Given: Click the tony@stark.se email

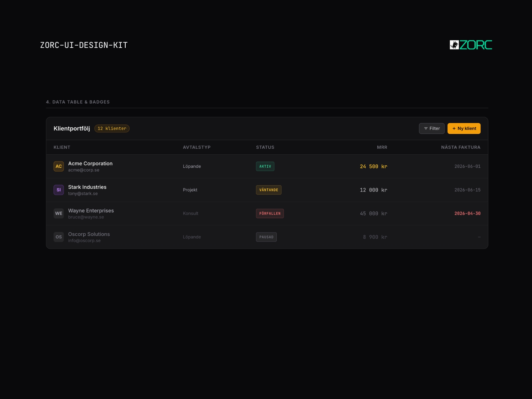Looking at the screenshot, I should (x=83, y=194).
